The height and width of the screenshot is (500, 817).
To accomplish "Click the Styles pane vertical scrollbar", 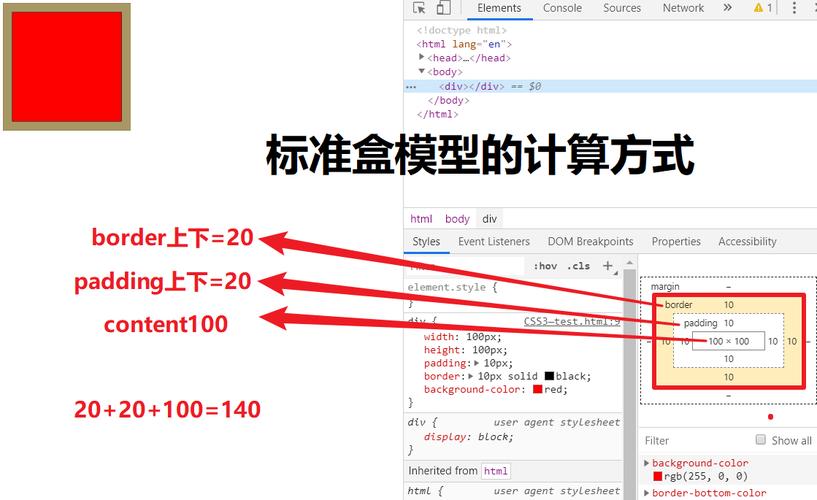I will pos(629,385).
